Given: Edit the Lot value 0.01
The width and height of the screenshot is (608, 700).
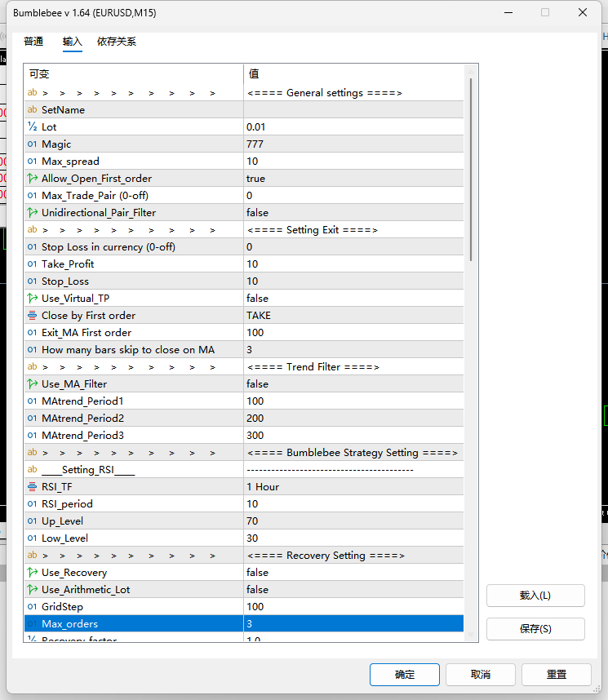Looking at the screenshot, I should coord(354,126).
